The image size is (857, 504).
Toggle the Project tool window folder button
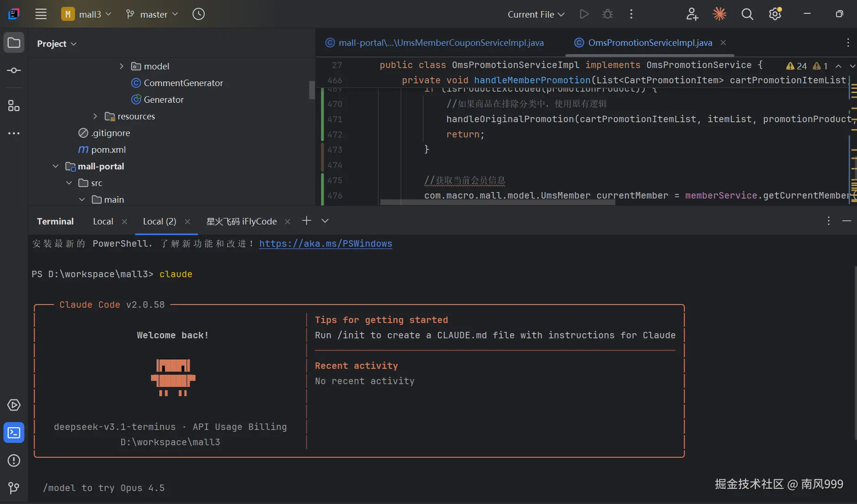click(x=14, y=43)
